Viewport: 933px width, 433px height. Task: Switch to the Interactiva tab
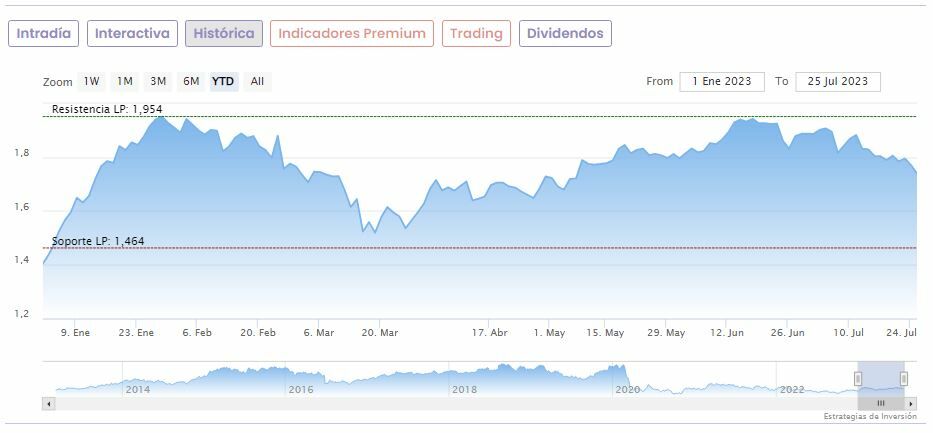pos(133,34)
